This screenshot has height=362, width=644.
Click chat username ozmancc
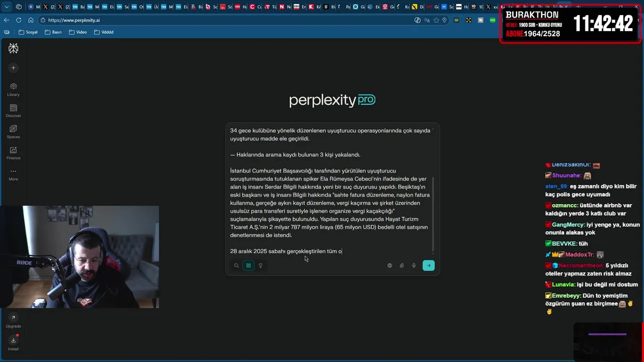564,205
